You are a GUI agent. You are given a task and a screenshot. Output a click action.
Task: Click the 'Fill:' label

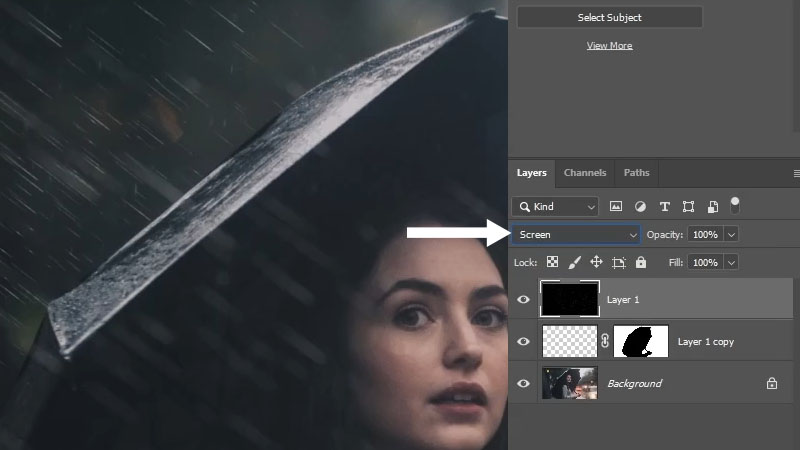point(676,262)
